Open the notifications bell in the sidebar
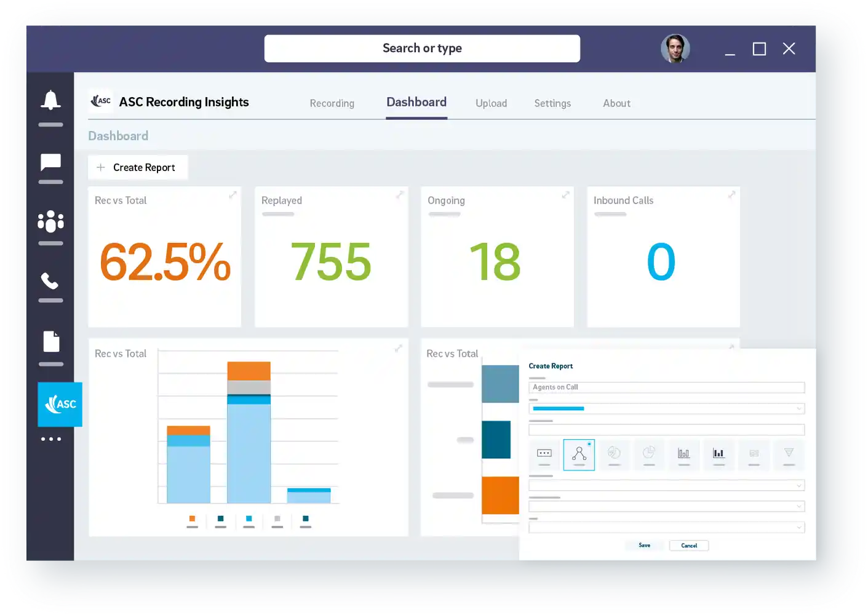Image resolution: width=868 pixels, height=615 pixels. click(50, 100)
